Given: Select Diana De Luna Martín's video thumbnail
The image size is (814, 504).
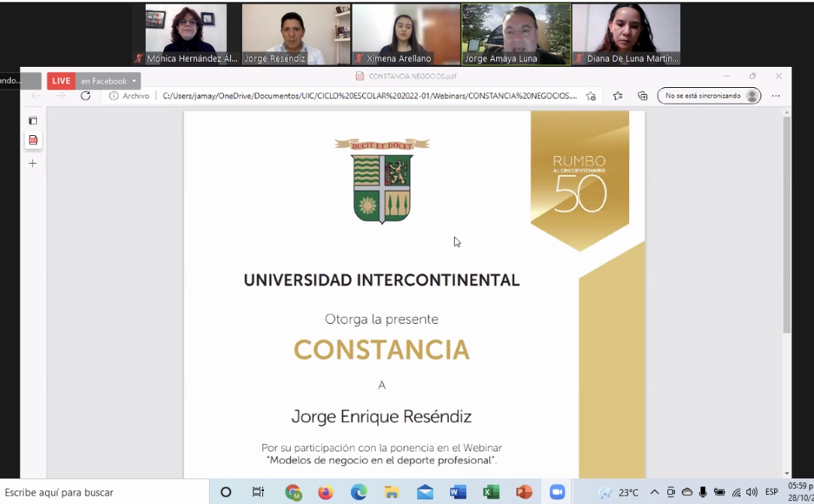Looking at the screenshot, I should coord(626,35).
